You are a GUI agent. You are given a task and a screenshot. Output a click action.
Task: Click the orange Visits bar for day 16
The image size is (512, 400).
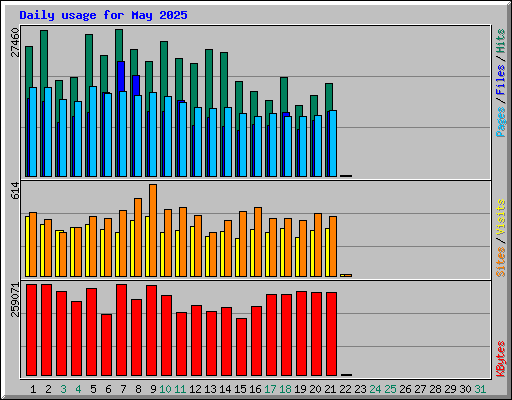point(258,242)
